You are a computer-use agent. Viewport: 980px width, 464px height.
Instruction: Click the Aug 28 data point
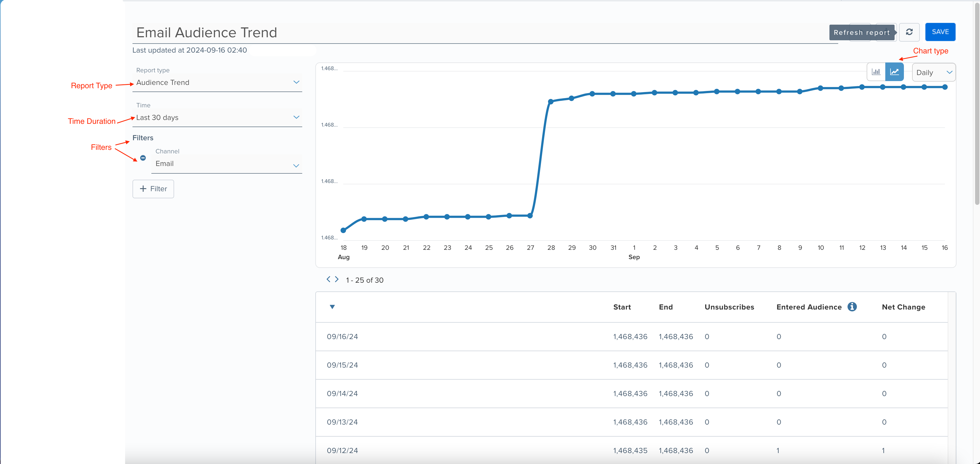coord(550,102)
